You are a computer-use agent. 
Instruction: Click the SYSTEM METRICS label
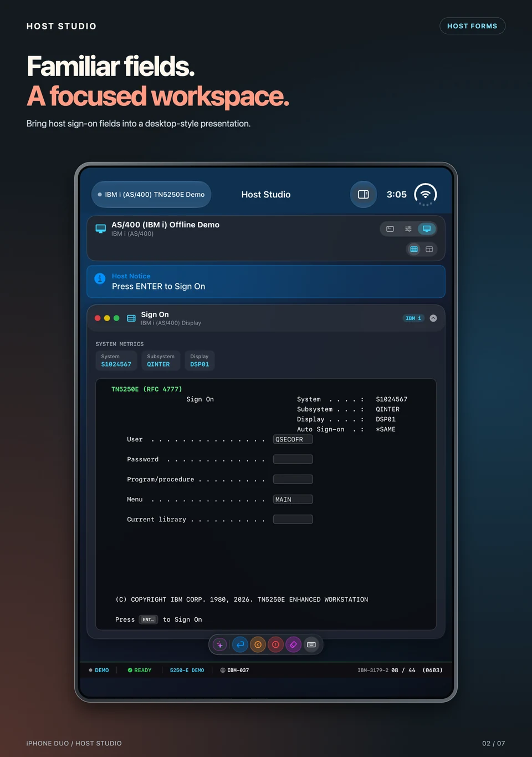point(120,344)
